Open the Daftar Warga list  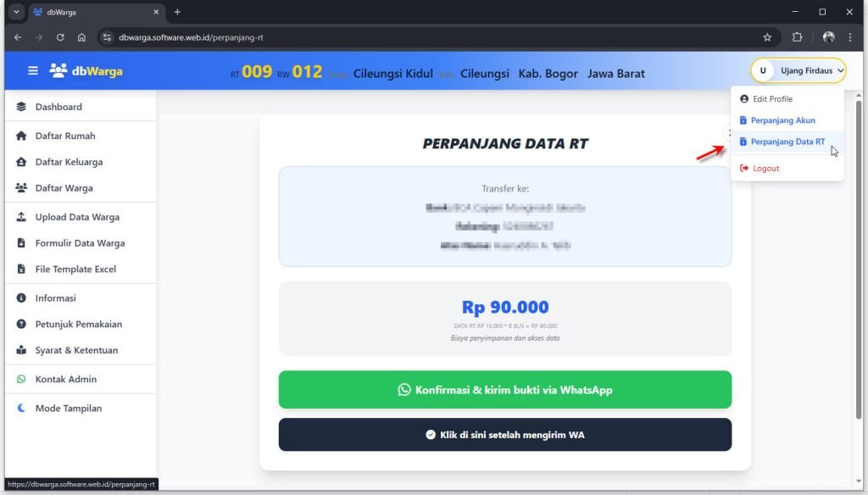click(x=64, y=188)
